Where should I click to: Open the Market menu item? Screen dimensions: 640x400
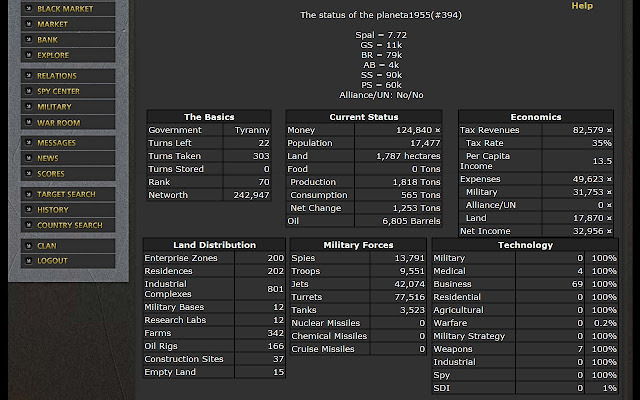[68, 24]
